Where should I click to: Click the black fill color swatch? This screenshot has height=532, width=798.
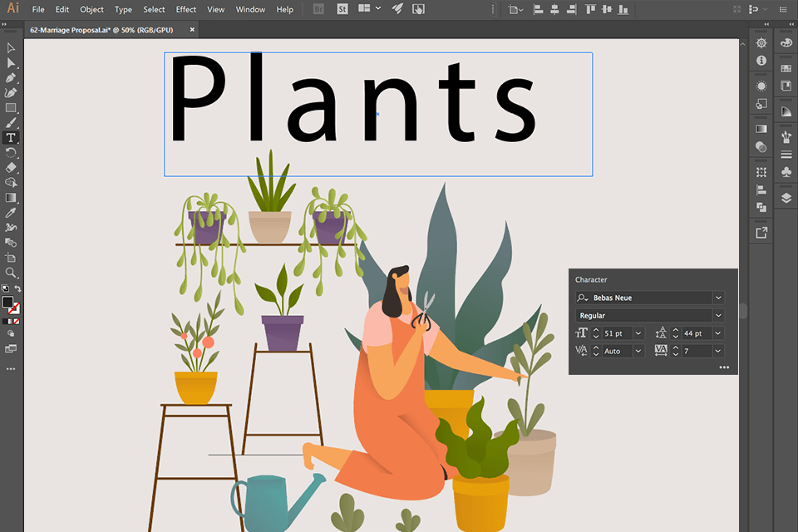coord(7,303)
